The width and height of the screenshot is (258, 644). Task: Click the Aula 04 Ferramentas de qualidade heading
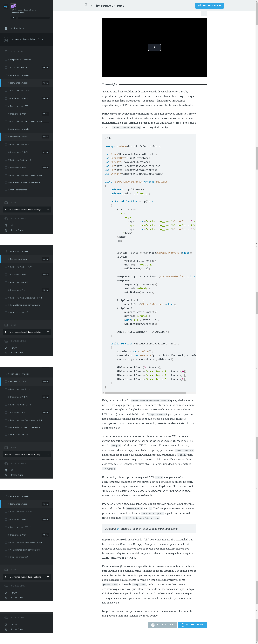(x=27, y=39)
